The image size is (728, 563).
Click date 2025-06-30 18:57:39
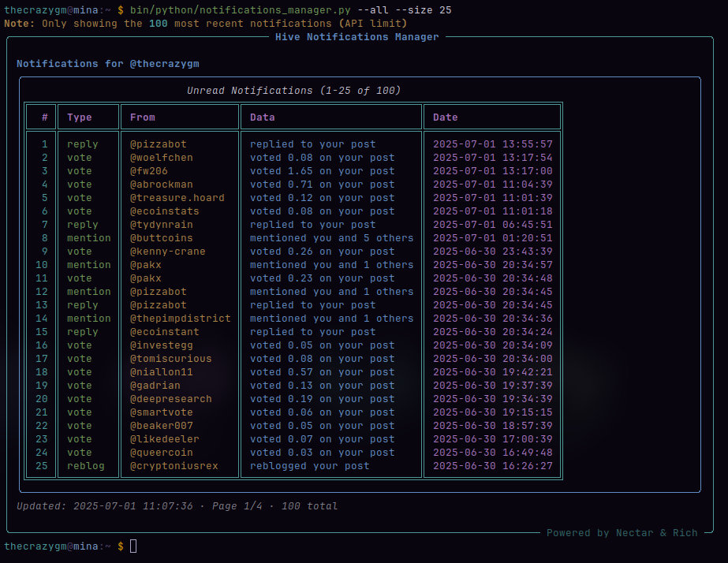pos(493,426)
